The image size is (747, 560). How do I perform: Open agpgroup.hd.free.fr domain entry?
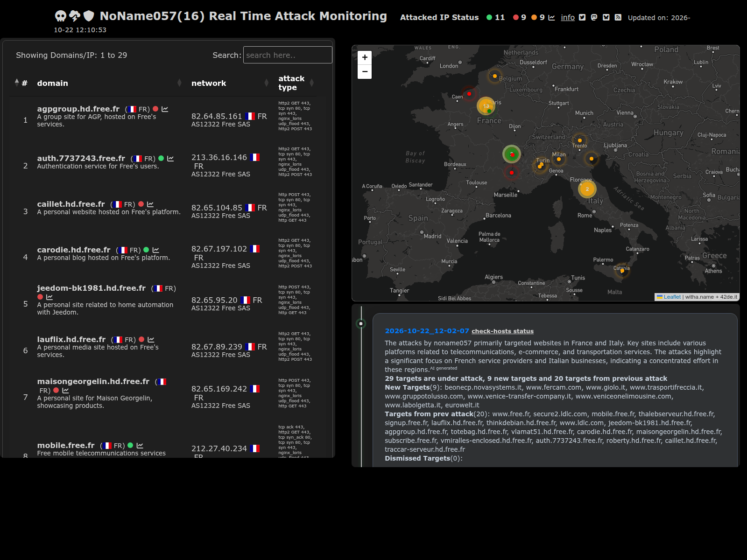pos(78,109)
